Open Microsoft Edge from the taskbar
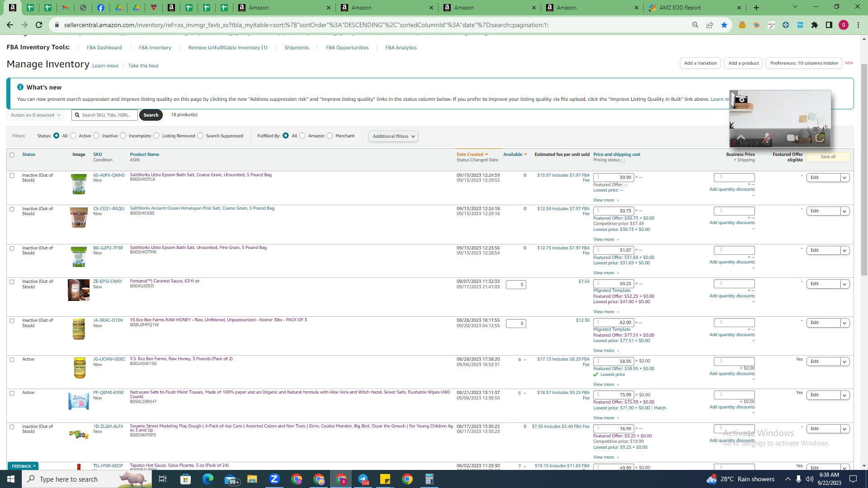This screenshot has width=868, height=488. 208,479
